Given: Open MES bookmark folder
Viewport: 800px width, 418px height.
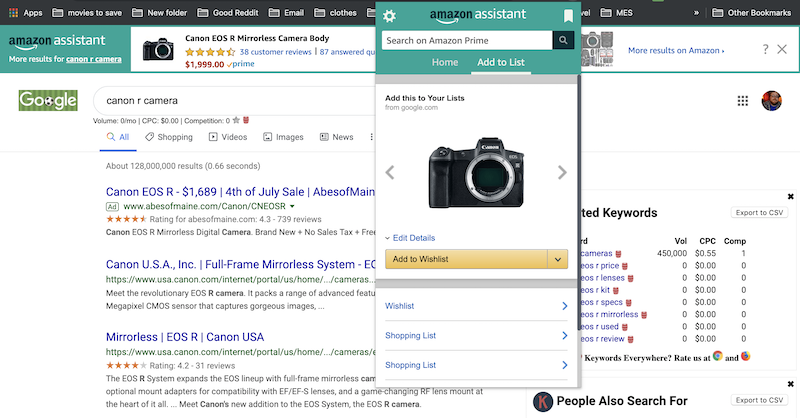Looking at the screenshot, I should tap(616, 13).
